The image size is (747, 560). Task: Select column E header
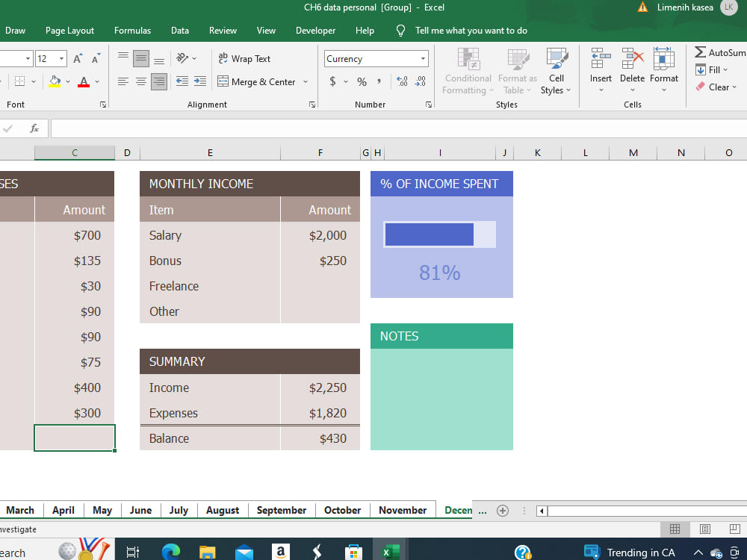coord(210,153)
